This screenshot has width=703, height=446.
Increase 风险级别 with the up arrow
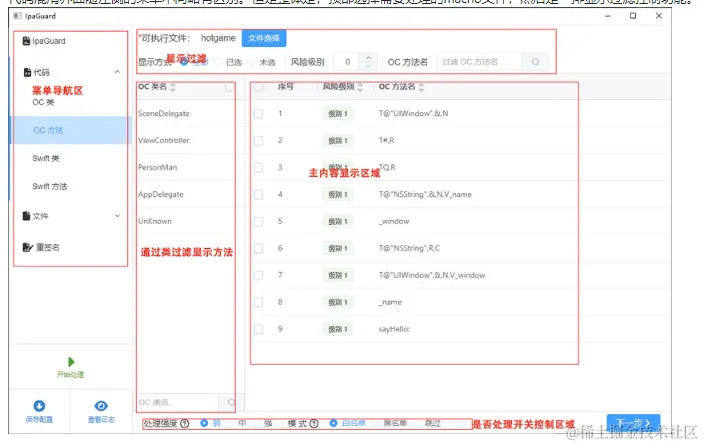click(368, 57)
